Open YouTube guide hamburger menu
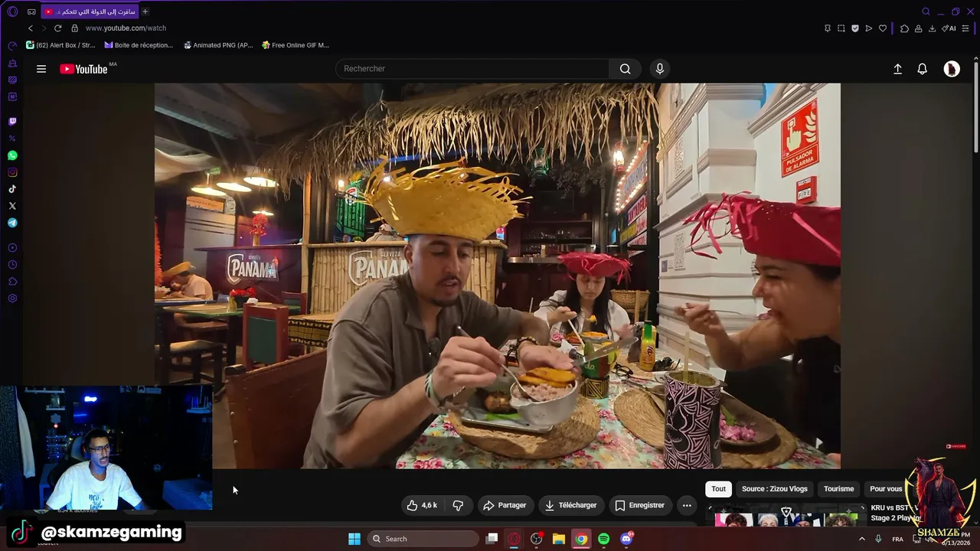 click(x=41, y=69)
